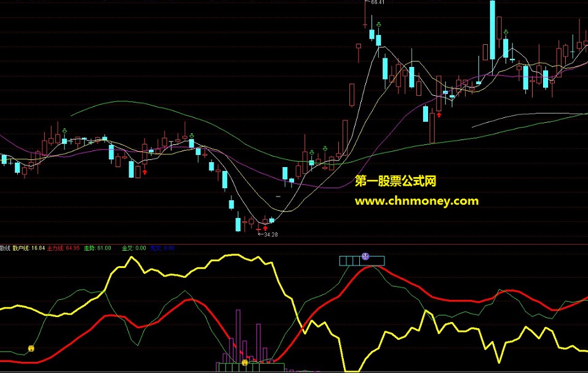The height and width of the screenshot is (373, 588).
Task: Click the yellow smiley on the purple volume bars
Action: 245,363
